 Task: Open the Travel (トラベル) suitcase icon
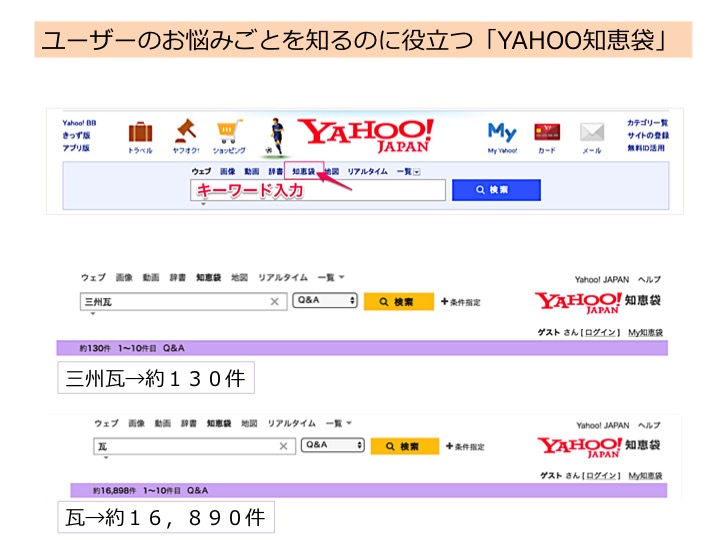[x=140, y=132]
